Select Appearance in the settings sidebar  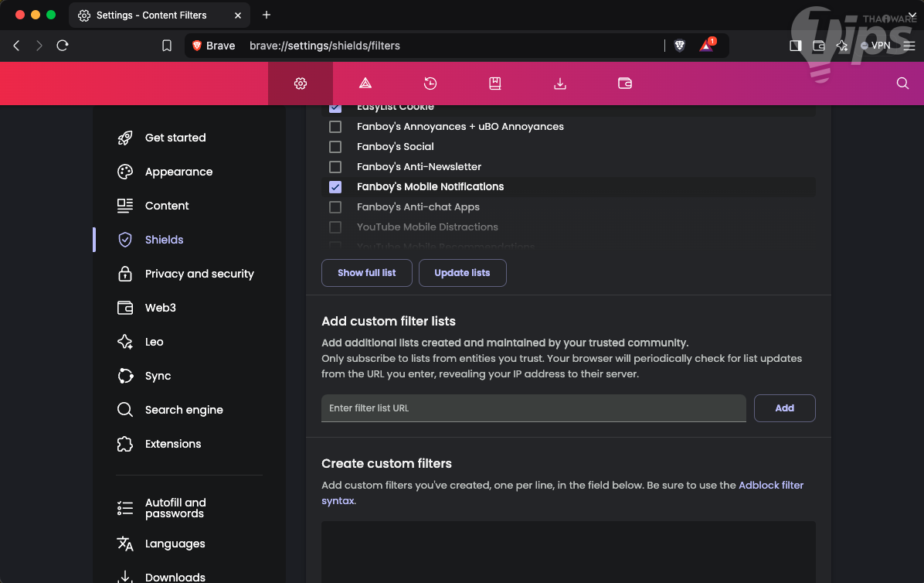click(x=178, y=172)
